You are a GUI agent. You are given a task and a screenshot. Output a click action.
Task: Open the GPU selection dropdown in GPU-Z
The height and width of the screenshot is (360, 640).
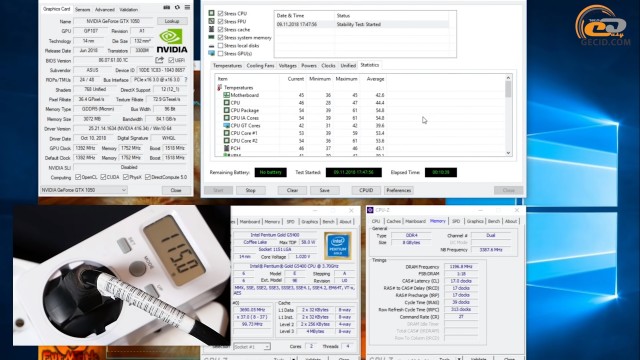[84, 190]
